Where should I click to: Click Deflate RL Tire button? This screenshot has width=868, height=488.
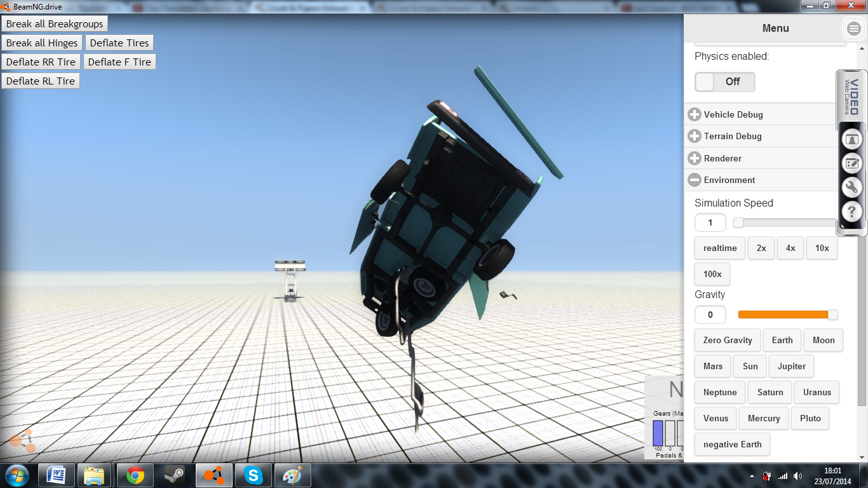[x=41, y=81]
